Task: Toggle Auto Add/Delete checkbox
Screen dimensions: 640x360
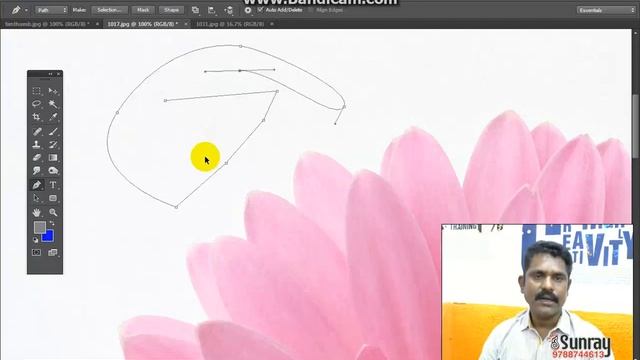Action: [x=260, y=9]
